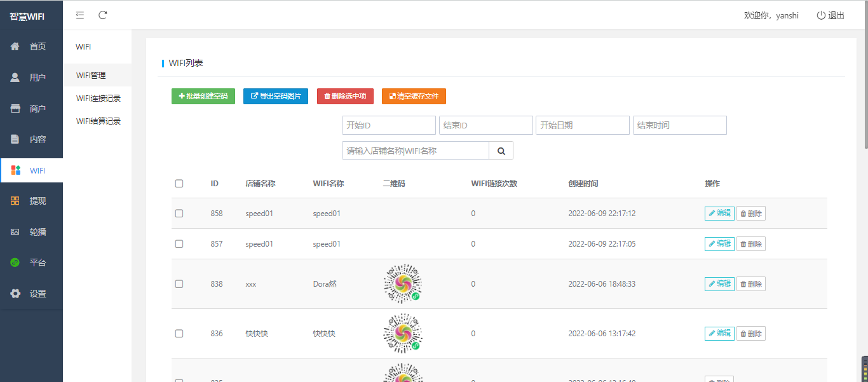Select the 商户 shop icon in sidebar
Image resolution: width=868 pixels, height=382 pixels.
(15, 109)
